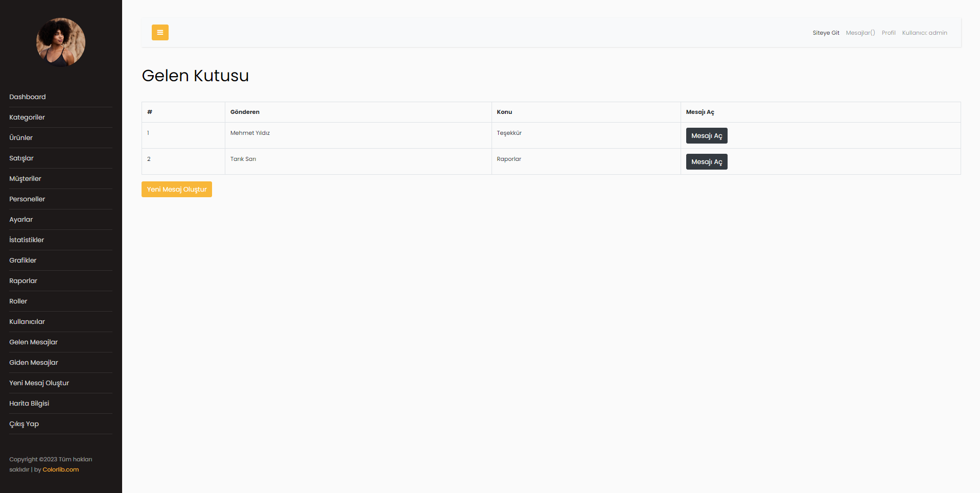Visit the Colorlib.com footer link
The height and width of the screenshot is (493, 980).
pos(61,469)
